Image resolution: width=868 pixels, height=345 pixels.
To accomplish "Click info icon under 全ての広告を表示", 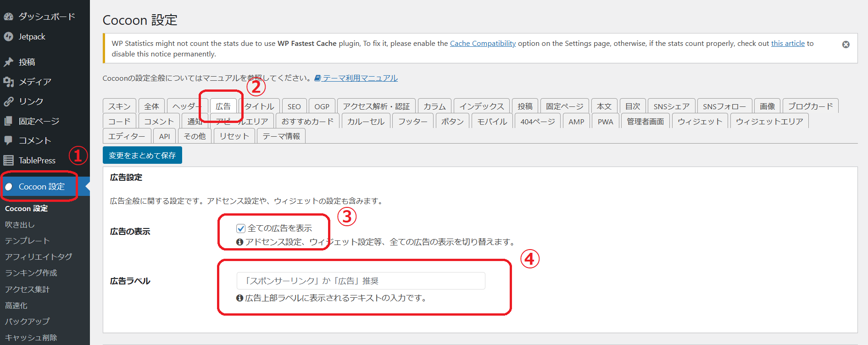I will pos(239,242).
